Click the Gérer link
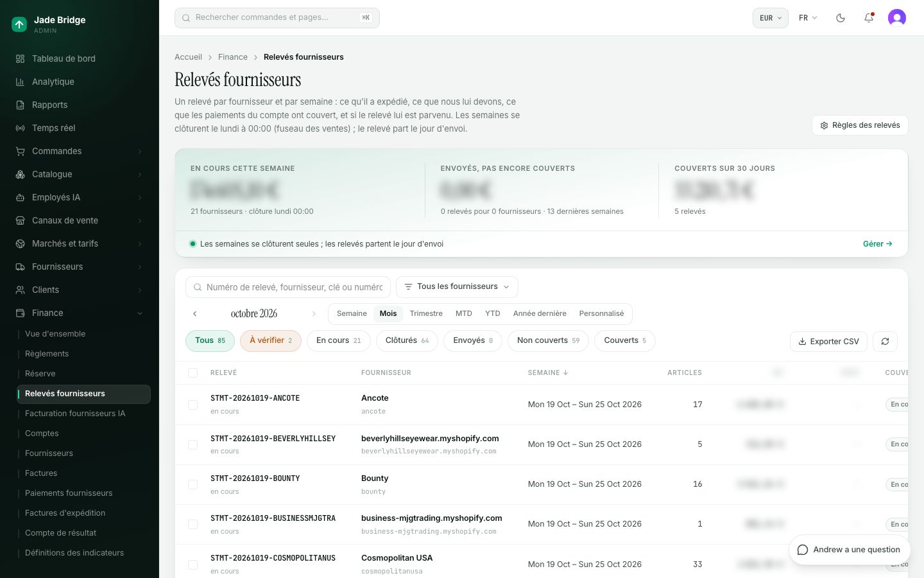 pyautogui.click(x=877, y=244)
